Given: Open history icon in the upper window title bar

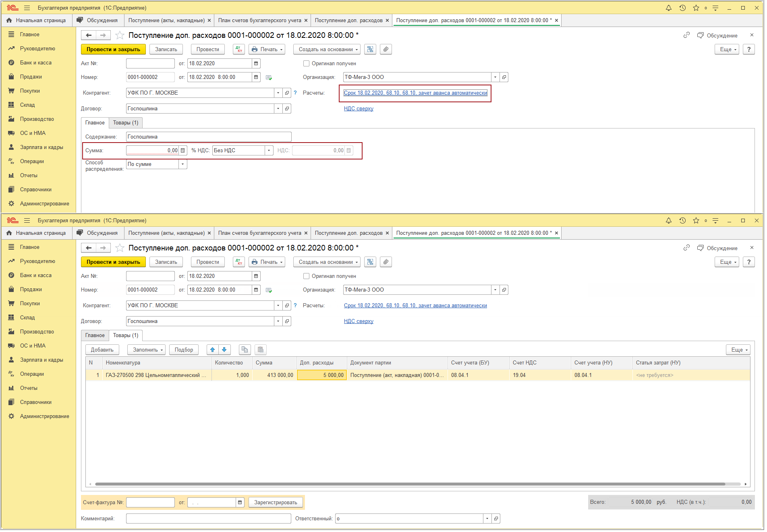Looking at the screenshot, I should coord(682,8).
